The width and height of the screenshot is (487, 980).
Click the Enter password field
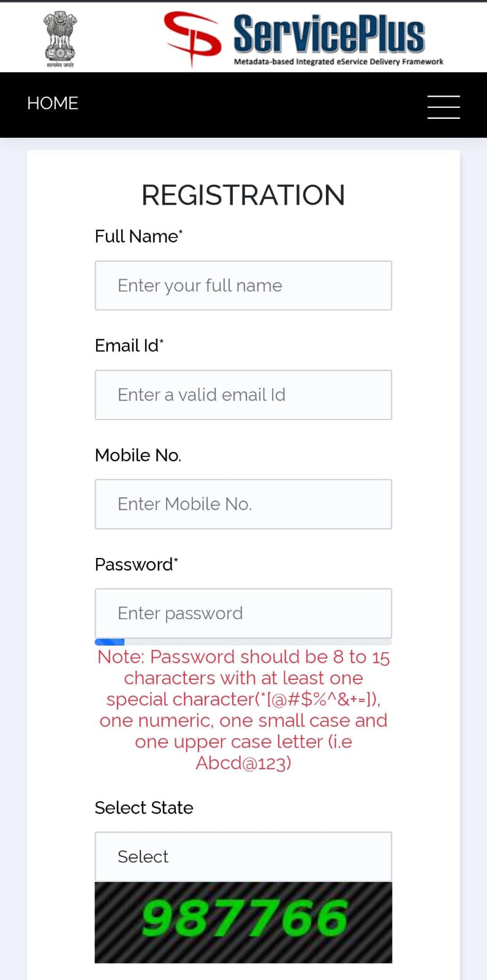pyautogui.click(x=243, y=613)
